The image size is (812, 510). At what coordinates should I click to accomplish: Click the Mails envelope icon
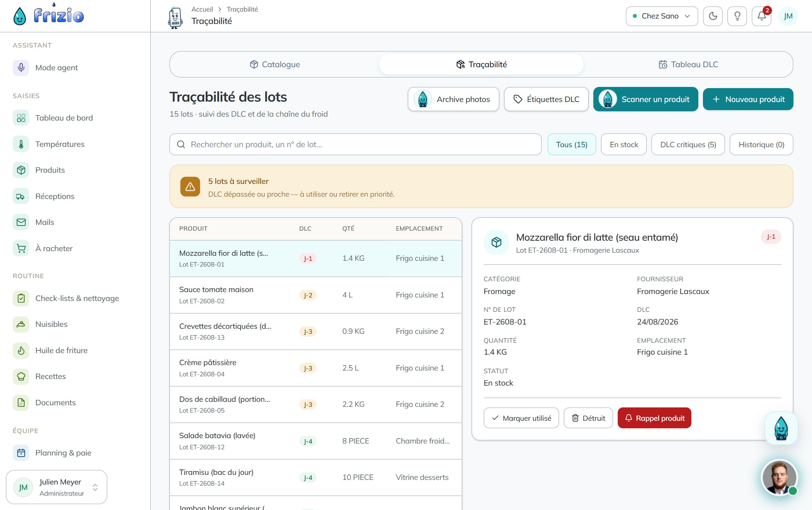point(21,222)
